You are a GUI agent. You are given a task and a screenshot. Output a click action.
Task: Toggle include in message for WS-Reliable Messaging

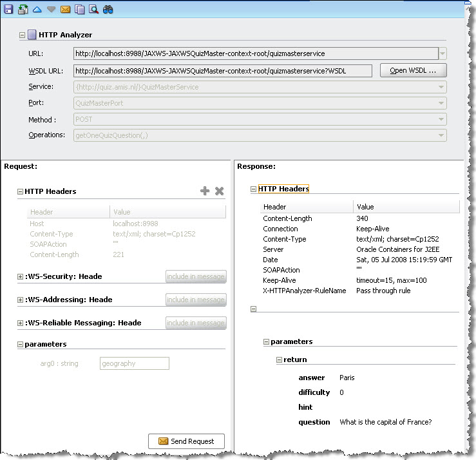[x=196, y=323]
